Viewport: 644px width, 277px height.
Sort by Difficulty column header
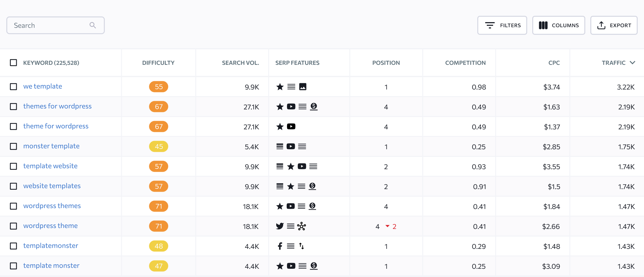pos(158,63)
